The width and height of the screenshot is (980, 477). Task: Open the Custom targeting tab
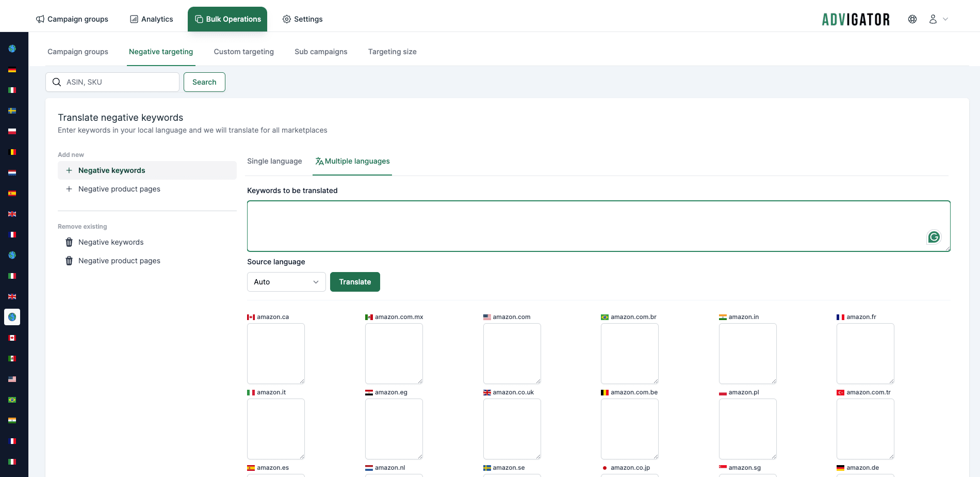243,52
